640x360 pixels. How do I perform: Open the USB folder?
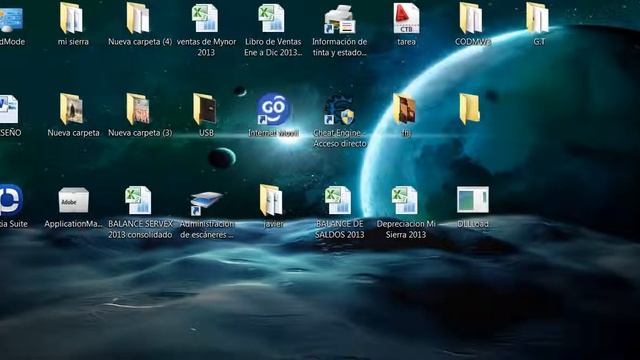click(x=205, y=109)
